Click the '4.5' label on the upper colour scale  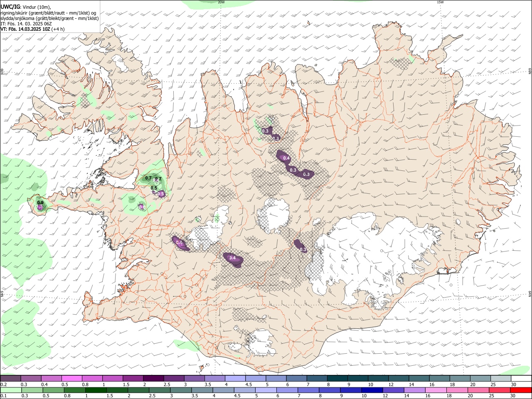click(248, 384)
